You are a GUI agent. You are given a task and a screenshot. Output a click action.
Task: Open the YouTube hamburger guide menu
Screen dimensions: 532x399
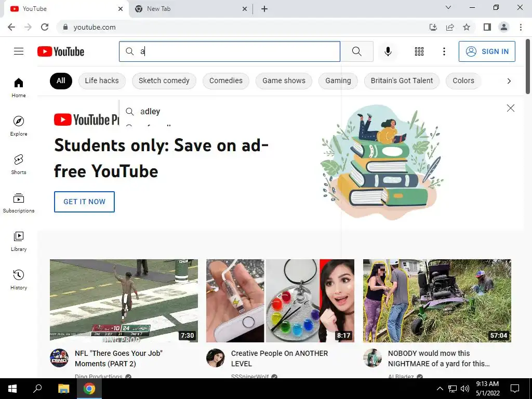(x=19, y=51)
